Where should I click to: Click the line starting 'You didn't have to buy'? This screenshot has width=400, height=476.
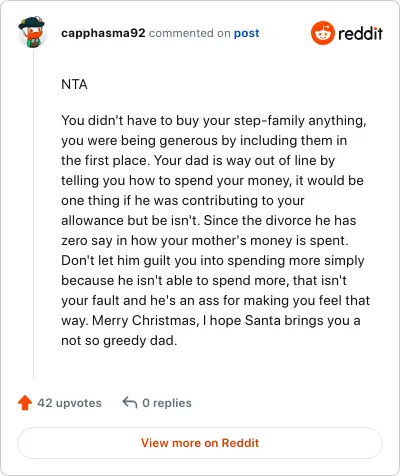click(214, 121)
